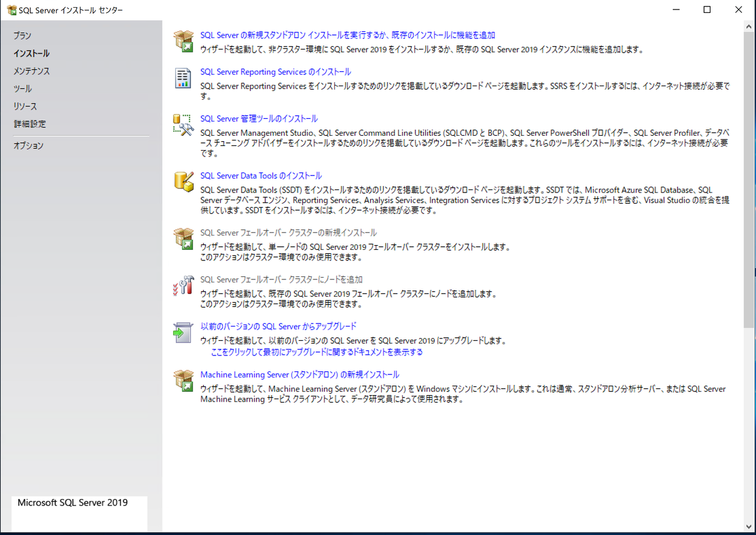Viewport: 756px width, 535px height.
Task: Open SQL Server 管理ツールのインストール link
Action: click(x=259, y=119)
